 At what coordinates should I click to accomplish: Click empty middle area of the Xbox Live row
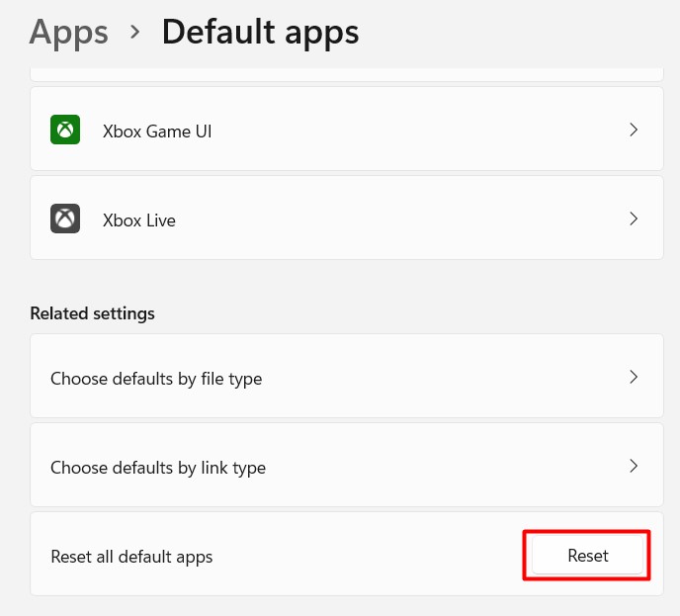tap(395, 219)
